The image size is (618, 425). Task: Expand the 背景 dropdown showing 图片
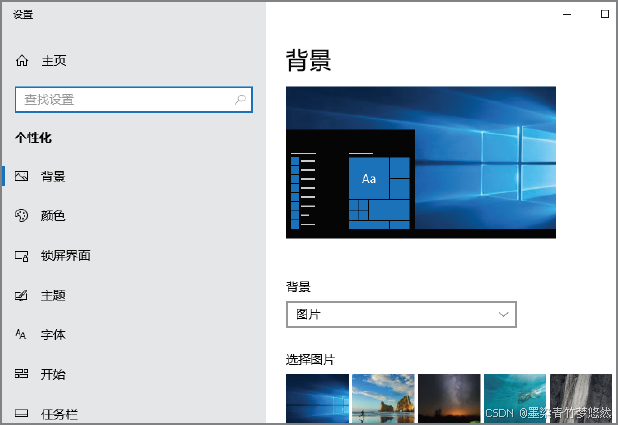[401, 315]
